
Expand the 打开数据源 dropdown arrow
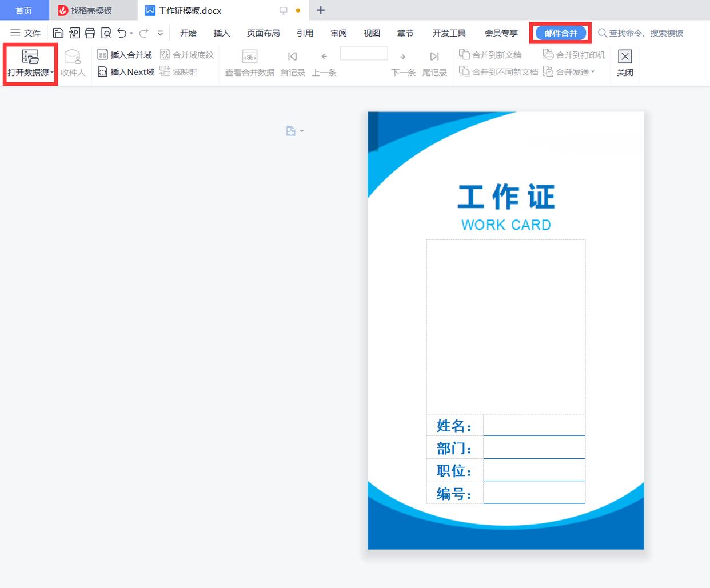52,73
